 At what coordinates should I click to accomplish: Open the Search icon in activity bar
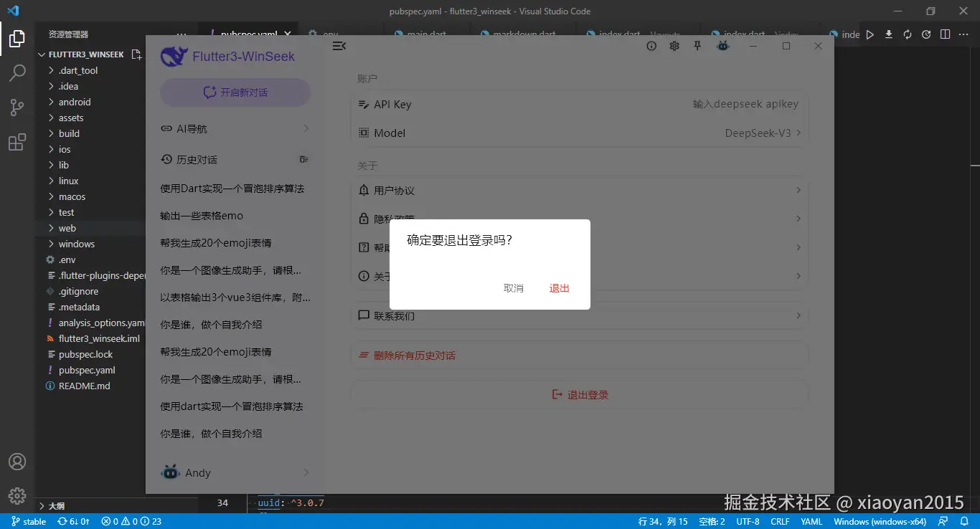18,72
